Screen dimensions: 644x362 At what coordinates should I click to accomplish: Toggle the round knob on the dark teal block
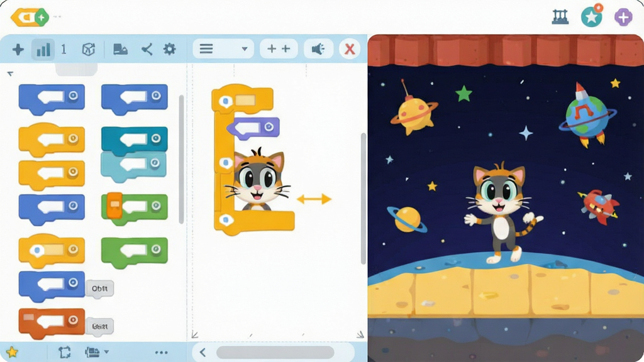(x=156, y=138)
